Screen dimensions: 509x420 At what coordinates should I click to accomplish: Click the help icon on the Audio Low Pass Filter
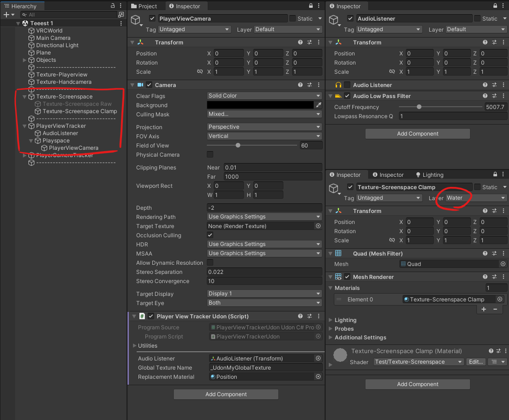(x=486, y=96)
